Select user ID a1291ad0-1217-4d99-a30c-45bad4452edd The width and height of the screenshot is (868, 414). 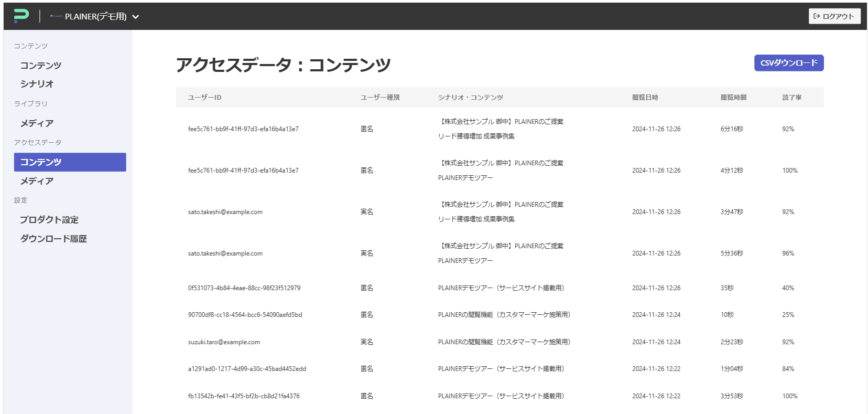pos(247,369)
